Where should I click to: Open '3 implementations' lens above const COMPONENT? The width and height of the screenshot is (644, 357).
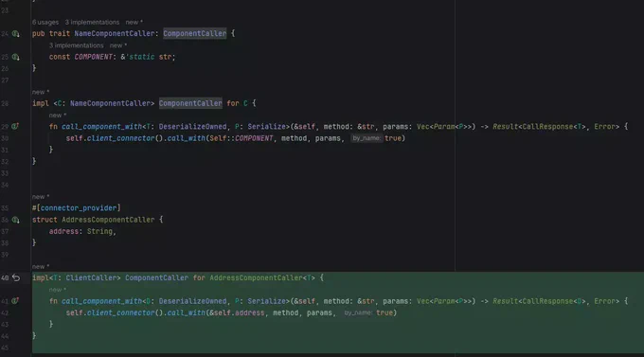point(77,45)
